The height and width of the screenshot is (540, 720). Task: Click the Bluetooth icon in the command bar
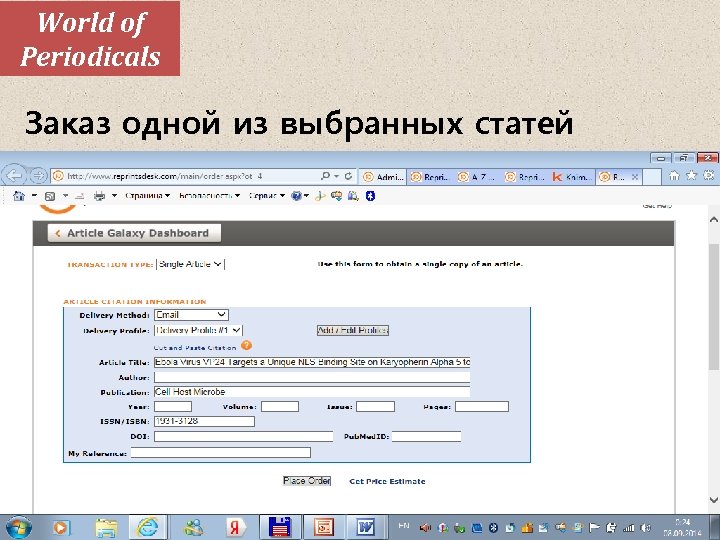tap(370, 196)
